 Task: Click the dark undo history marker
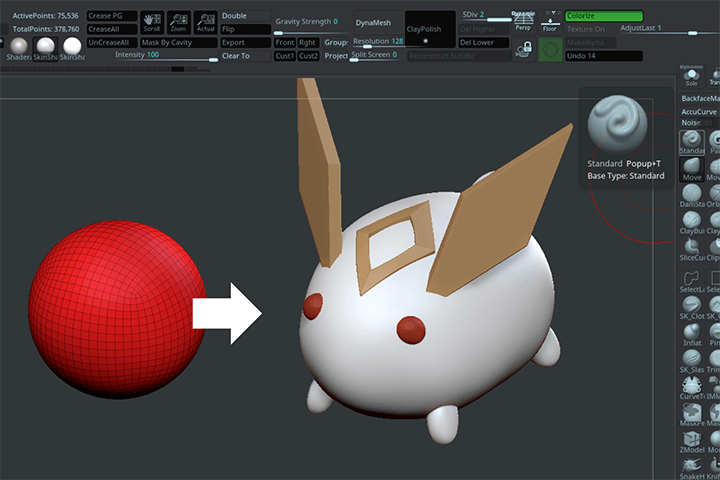178,69
